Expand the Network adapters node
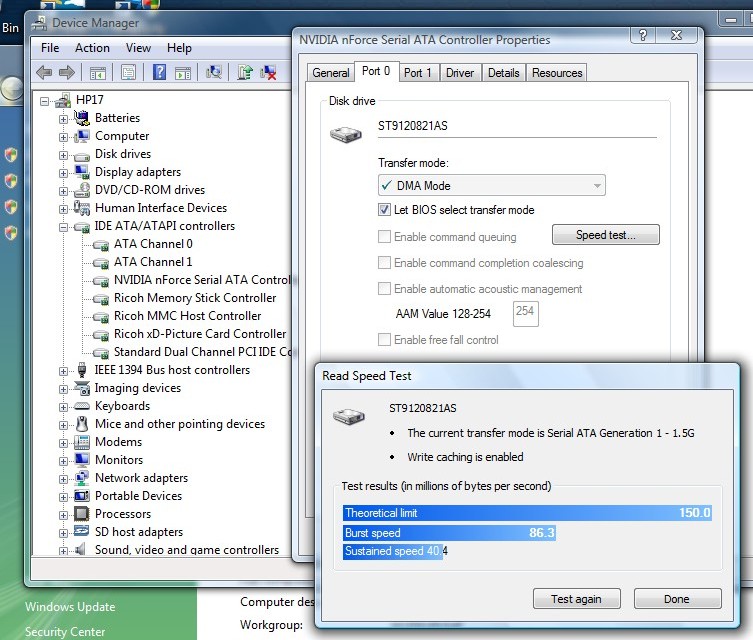 coord(63,479)
